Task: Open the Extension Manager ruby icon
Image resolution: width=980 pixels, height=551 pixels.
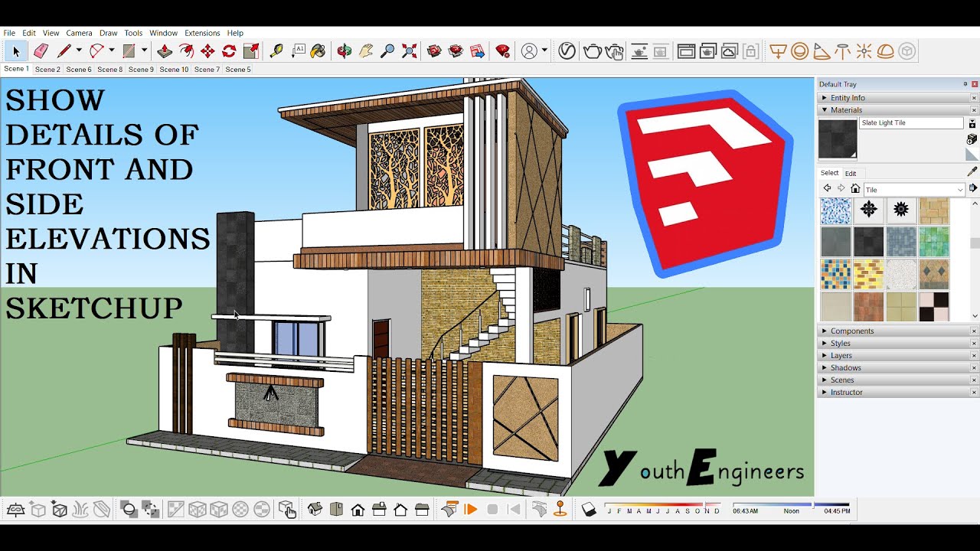Action: coord(503,51)
